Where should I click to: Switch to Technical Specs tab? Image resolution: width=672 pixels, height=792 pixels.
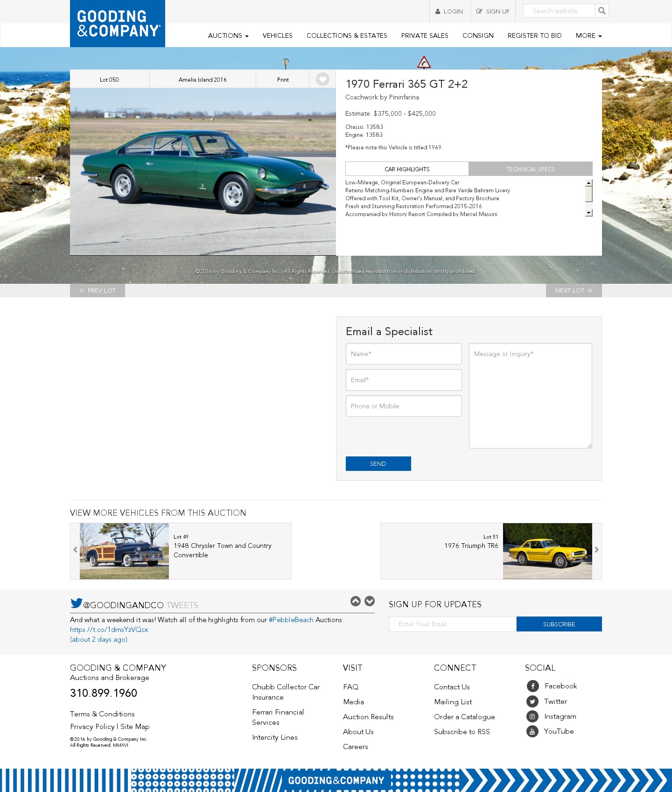click(531, 169)
